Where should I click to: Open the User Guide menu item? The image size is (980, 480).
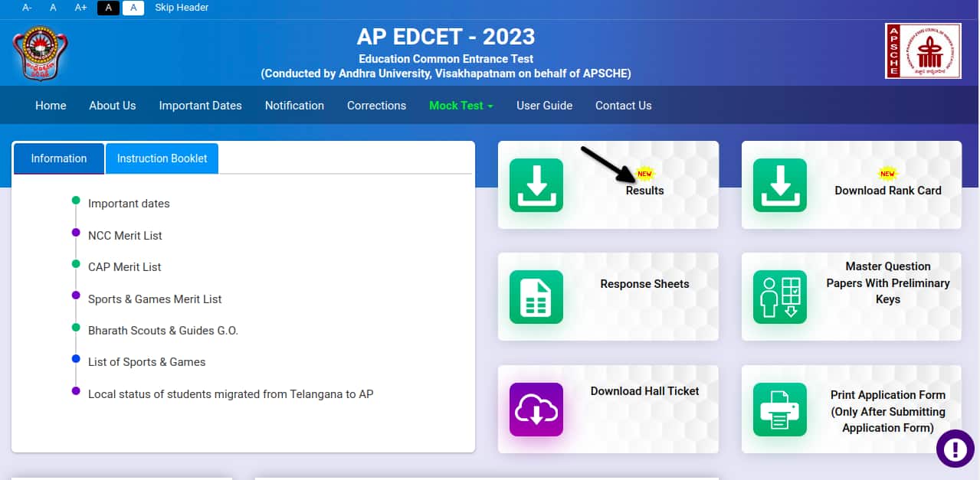545,106
